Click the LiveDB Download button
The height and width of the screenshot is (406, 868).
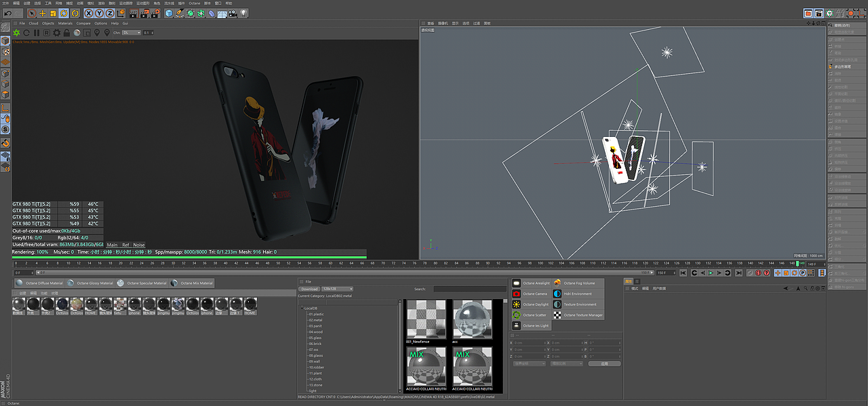(309, 289)
